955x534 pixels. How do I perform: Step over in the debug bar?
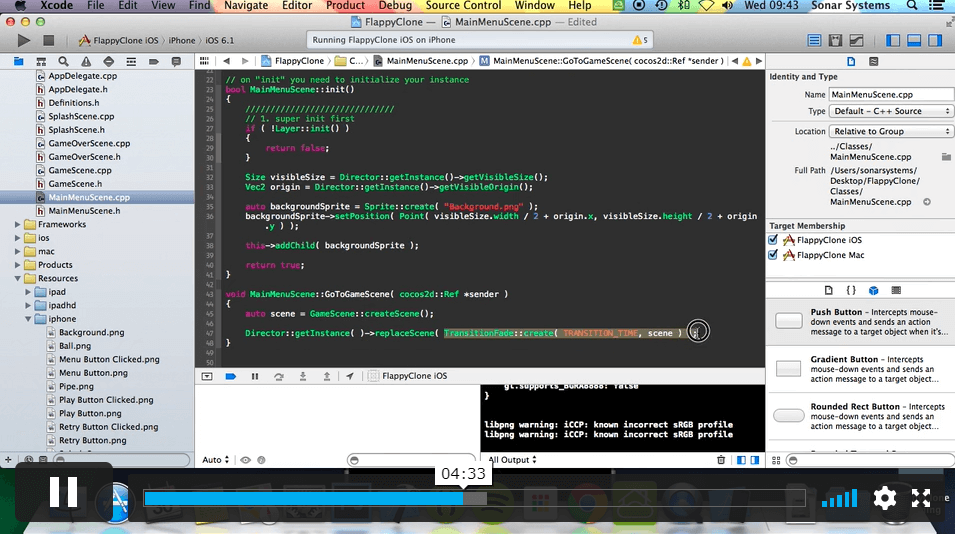(x=278, y=376)
